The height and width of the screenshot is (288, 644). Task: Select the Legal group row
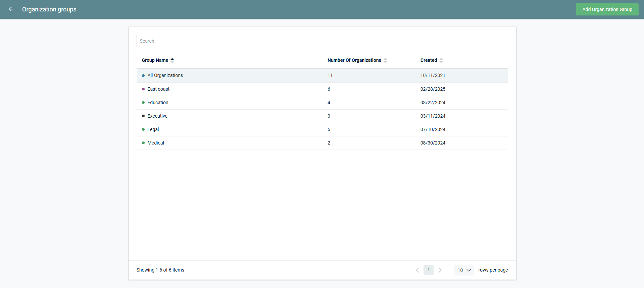point(153,129)
